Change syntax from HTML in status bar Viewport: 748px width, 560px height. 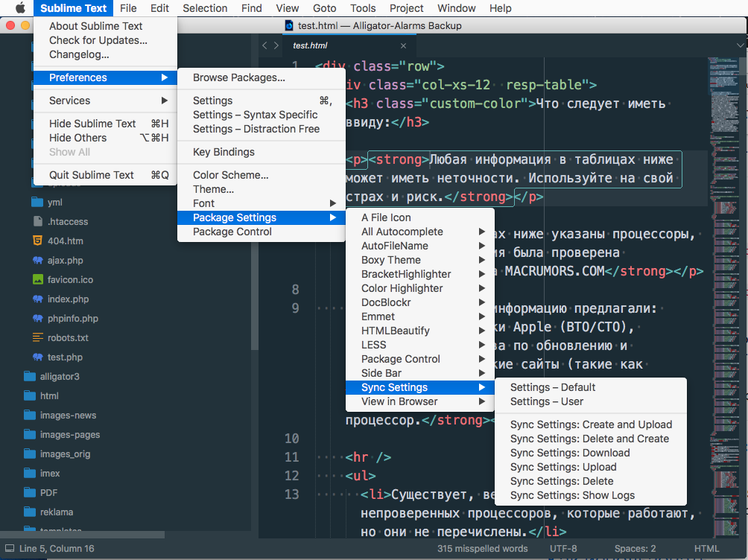pos(706,549)
